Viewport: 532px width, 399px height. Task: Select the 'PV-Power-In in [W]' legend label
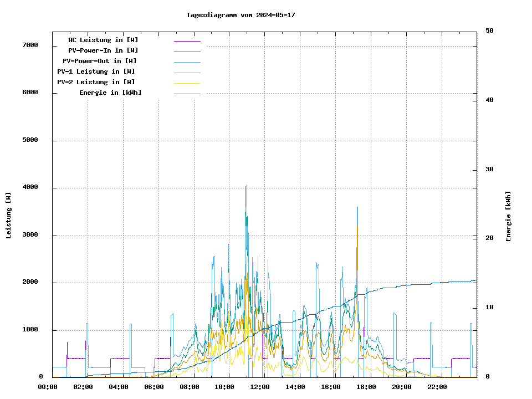(103, 50)
